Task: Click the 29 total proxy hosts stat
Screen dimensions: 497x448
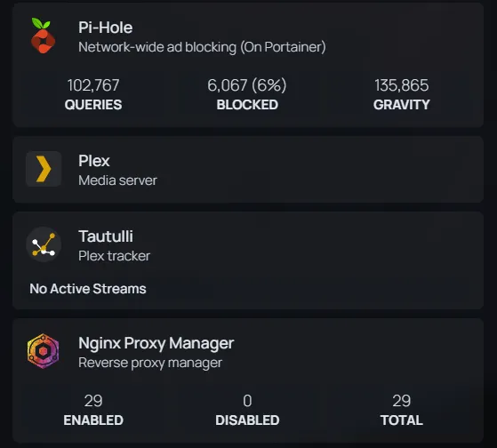Action: (x=402, y=411)
